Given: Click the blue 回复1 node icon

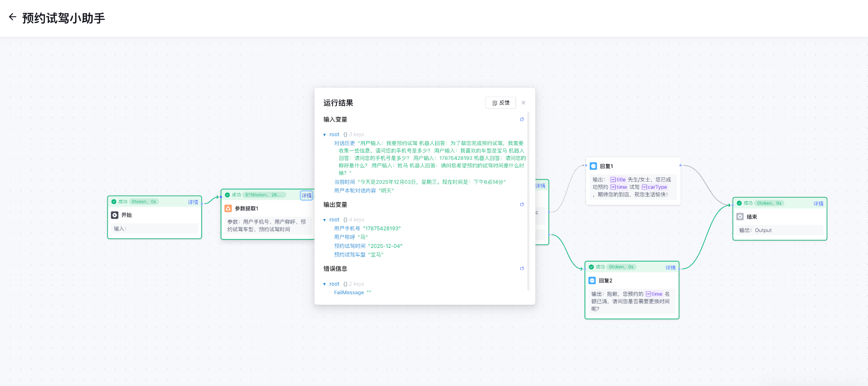Looking at the screenshot, I should tap(593, 166).
